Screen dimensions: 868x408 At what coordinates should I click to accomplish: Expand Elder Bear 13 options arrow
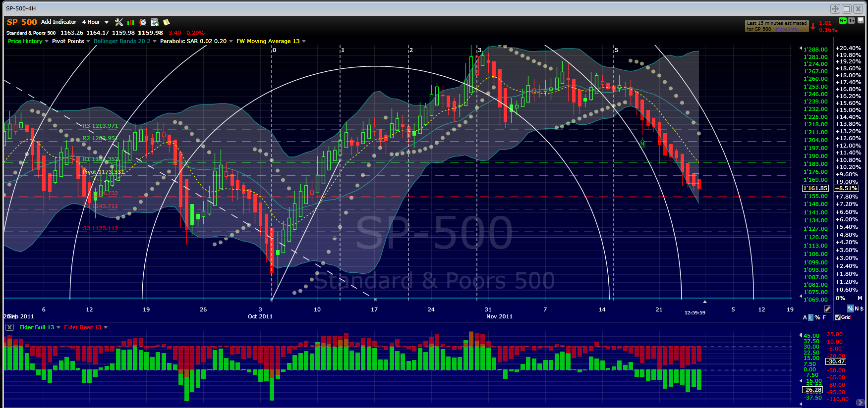106,327
